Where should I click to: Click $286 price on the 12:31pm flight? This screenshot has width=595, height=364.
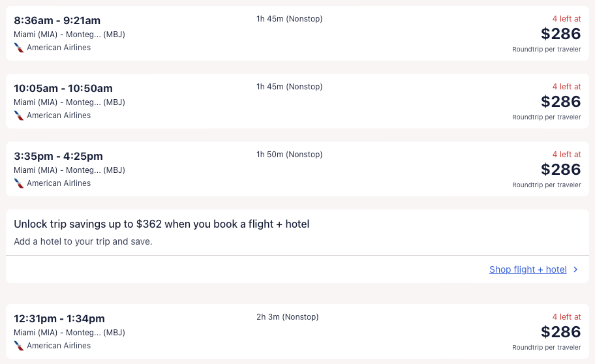(560, 332)
